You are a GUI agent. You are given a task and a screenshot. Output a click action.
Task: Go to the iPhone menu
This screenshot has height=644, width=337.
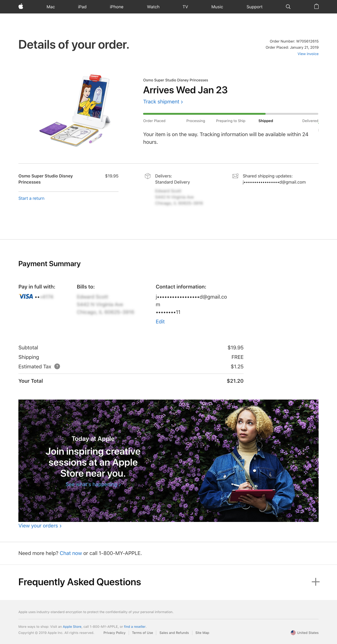pos(116,7)
